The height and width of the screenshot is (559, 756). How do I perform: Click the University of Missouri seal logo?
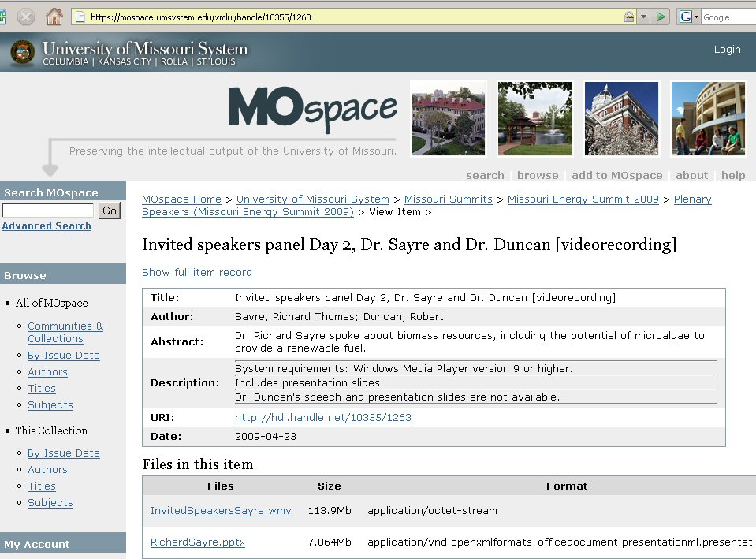22,53
